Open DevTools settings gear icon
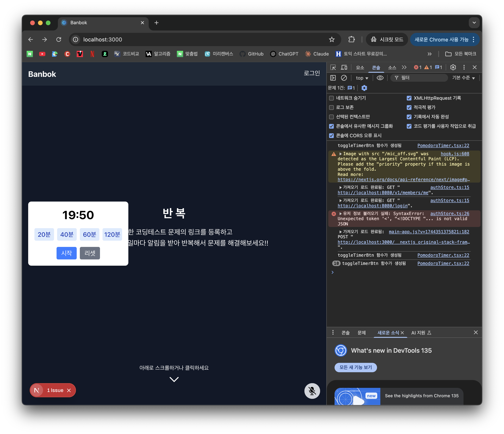Screen dimensions: 504x434 coord(453,67)
